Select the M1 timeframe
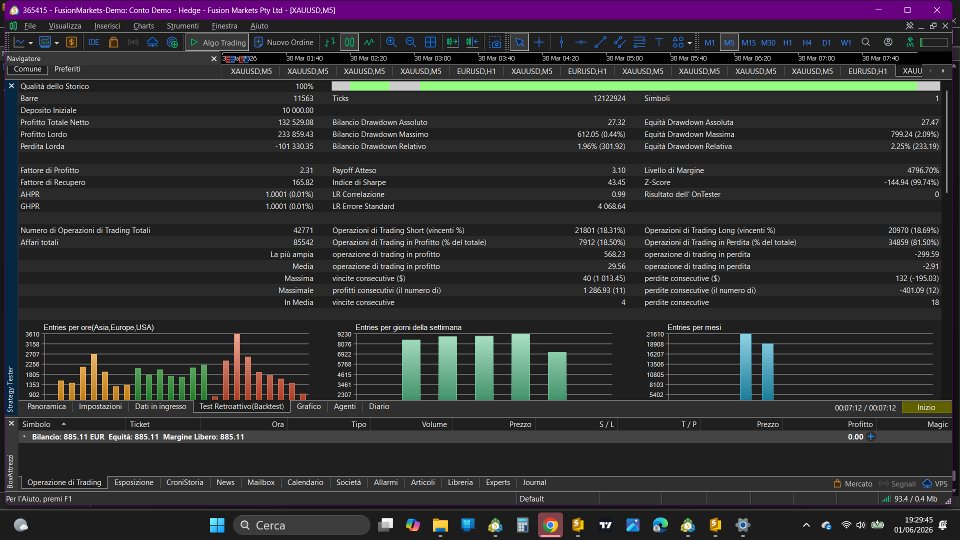This screenshot has width=960, height=540. [709, 42]
